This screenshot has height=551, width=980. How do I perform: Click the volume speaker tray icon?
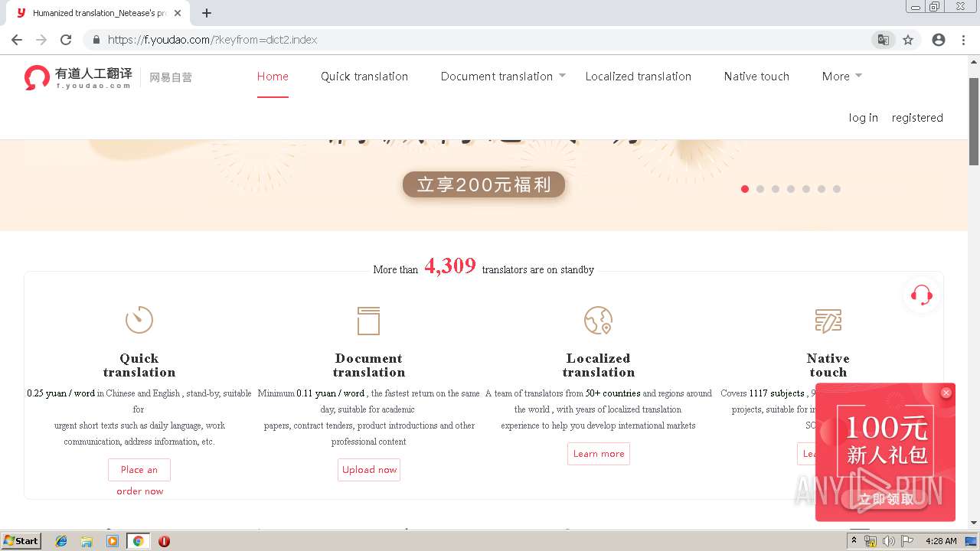pyautogui.click(x=888, y=541)
